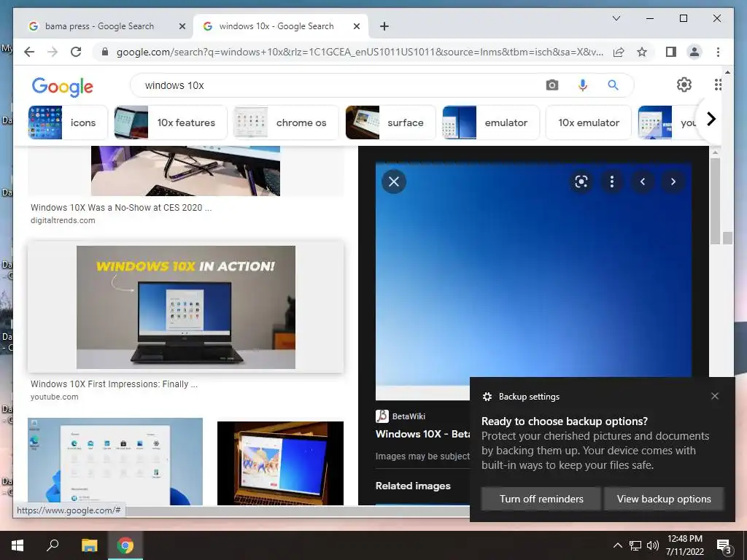Open the Chrome profile avatar
The width and height of the screenshot is (747, 560).
[x=694, y=52]
